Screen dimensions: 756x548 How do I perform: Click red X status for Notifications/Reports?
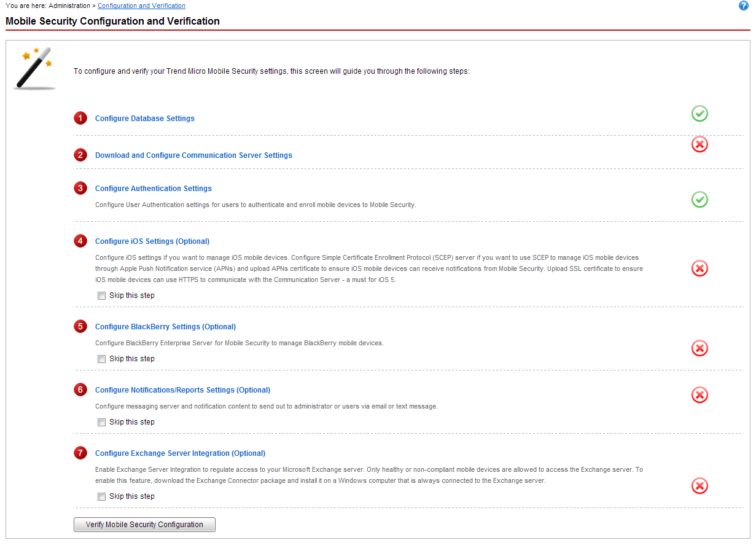(699, 395)
